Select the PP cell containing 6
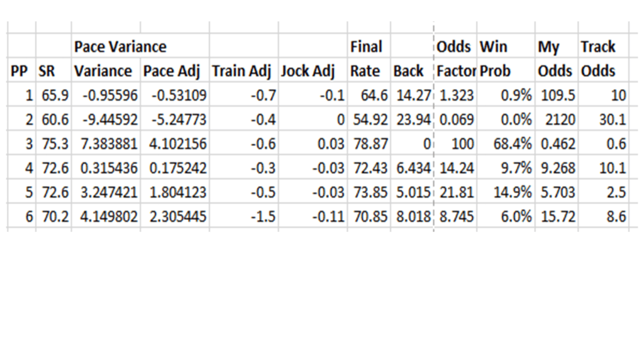This screenshot has height=362, width=644. pyautogui.click(x=29, y=217)
